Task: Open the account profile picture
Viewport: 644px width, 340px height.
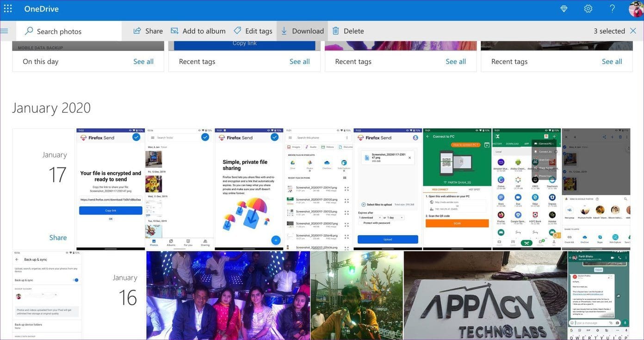Action: pos(636,9)
